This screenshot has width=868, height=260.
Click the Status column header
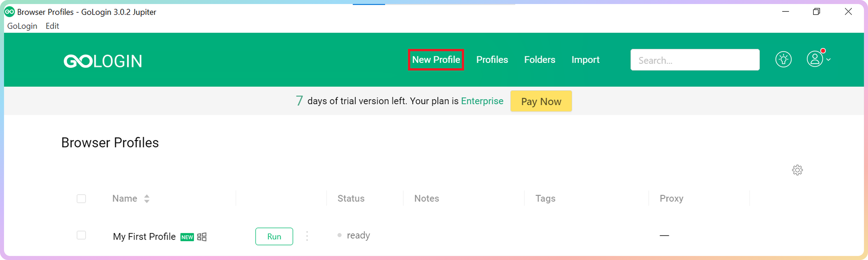click(x=351, y=198)
